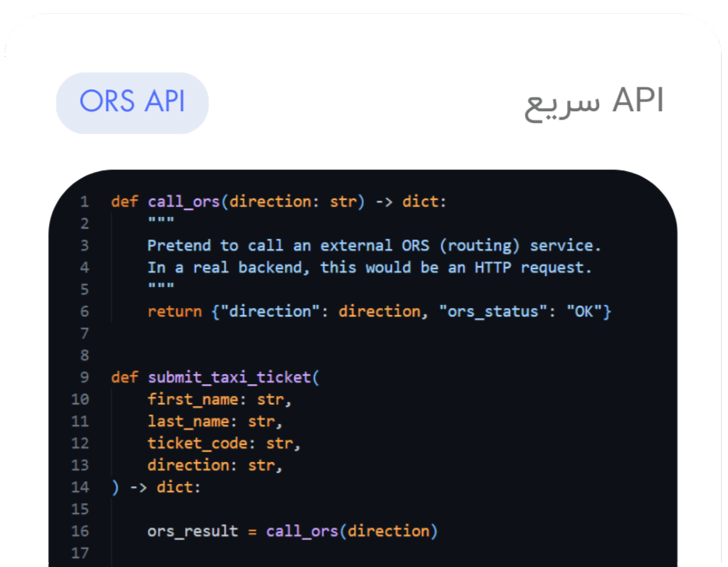The width and height of the screenshot is (728, 567).
Task: Click docstring line starting "Pretend to call"
Action: (x=373, y=246)
